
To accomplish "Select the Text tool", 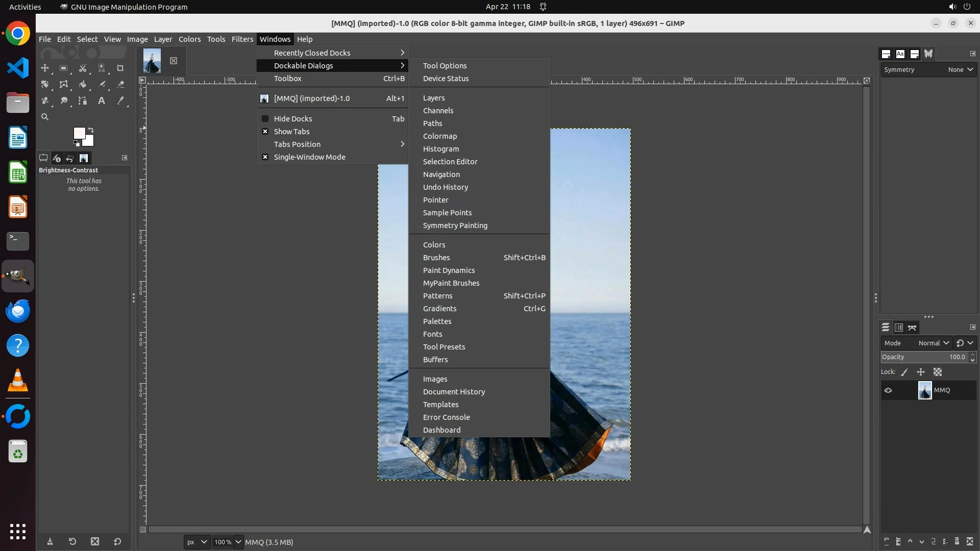I will coord(102,101).
